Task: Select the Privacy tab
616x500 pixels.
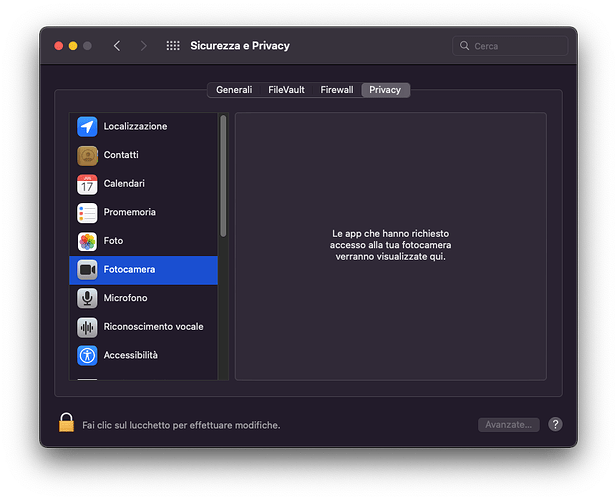Action: tap(385, 90)
